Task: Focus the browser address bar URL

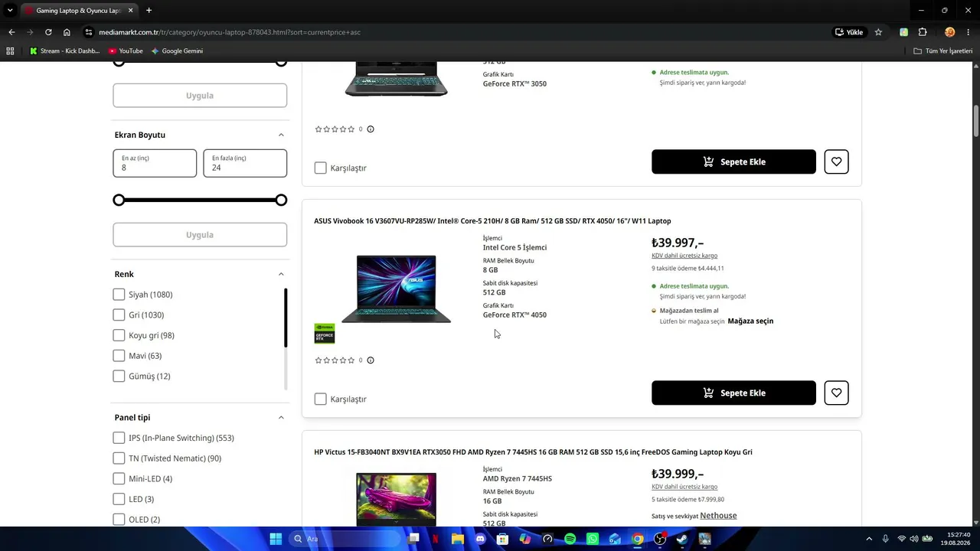Action: [x=230, y=32]
